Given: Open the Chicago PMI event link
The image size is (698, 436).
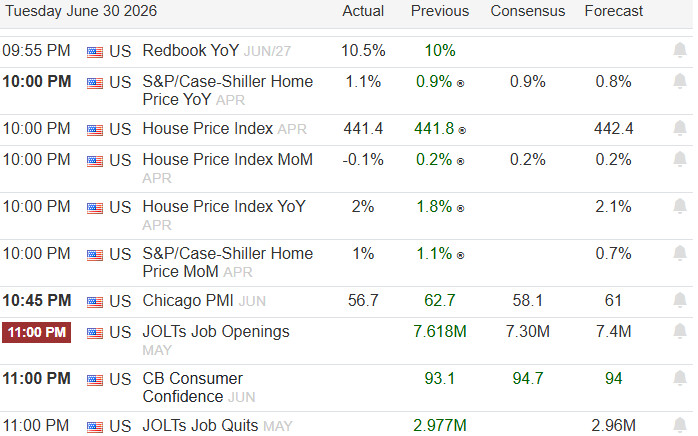Looking at the screenshot, I should pyautogui.click(x=188, y=301).
